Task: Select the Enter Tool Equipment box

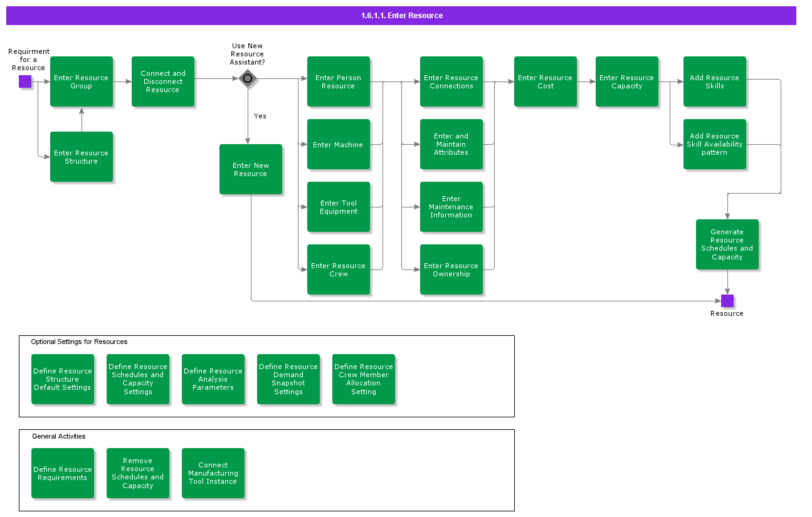Action: pyautogui.click(x=339, y=207)
